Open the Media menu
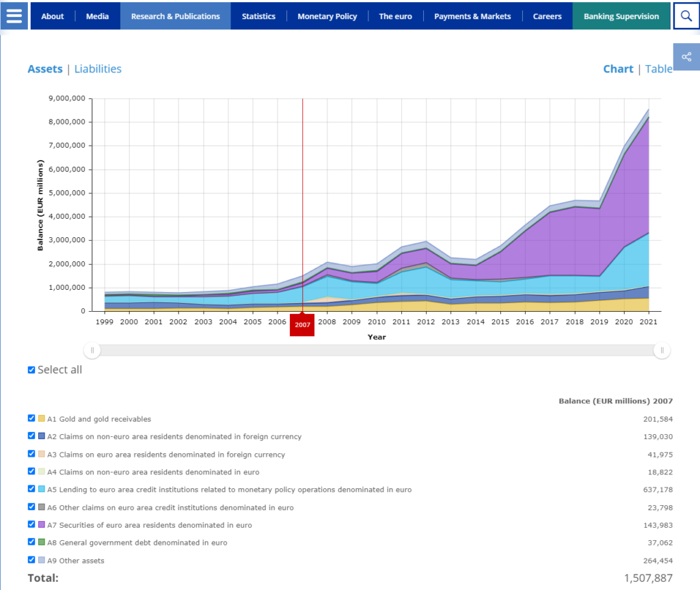The width and height of the screenshot is (700, 590). click(x=97, y=16)
